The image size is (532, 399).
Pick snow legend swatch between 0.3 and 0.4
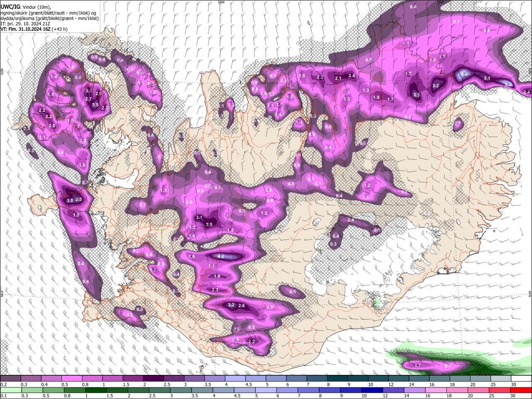click(x=31, y=378)
